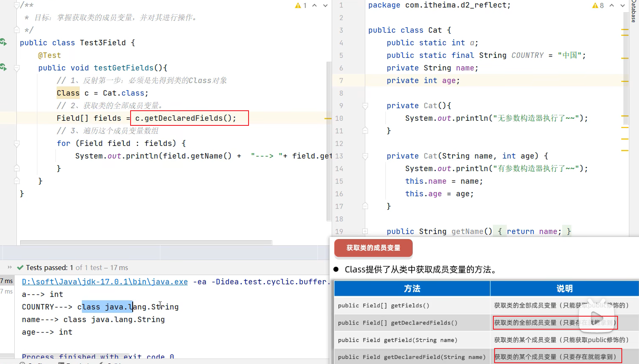Click yellow stripe mark beside getDeclaredFields line
The height and width of the screenshot is (364, 639).
328,119
